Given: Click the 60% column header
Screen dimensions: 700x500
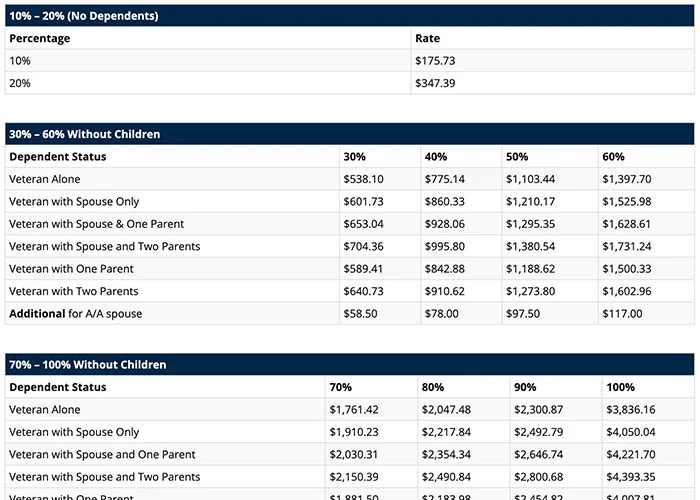Looking at the screenshot, I should pyautogui.click(x=613, y=157).
